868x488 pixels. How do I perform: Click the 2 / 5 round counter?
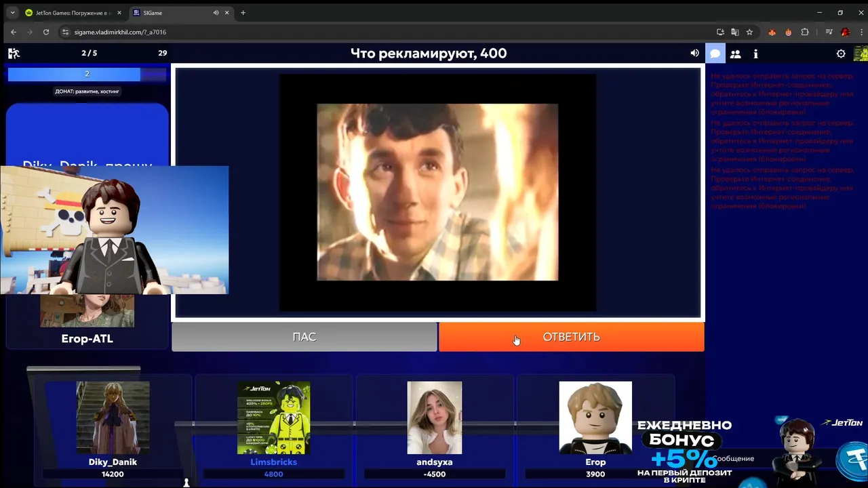89,54
